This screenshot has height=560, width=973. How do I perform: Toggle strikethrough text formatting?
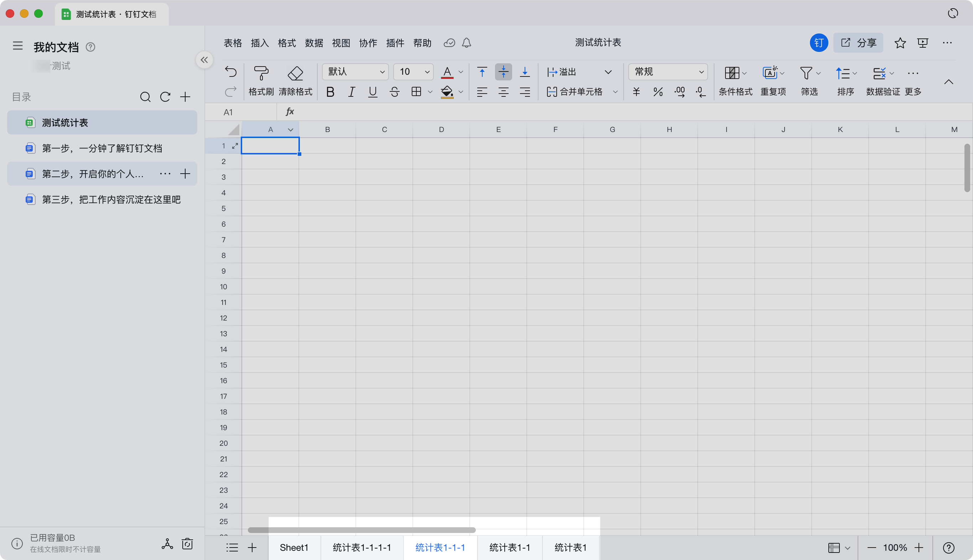tap(394, 92)
